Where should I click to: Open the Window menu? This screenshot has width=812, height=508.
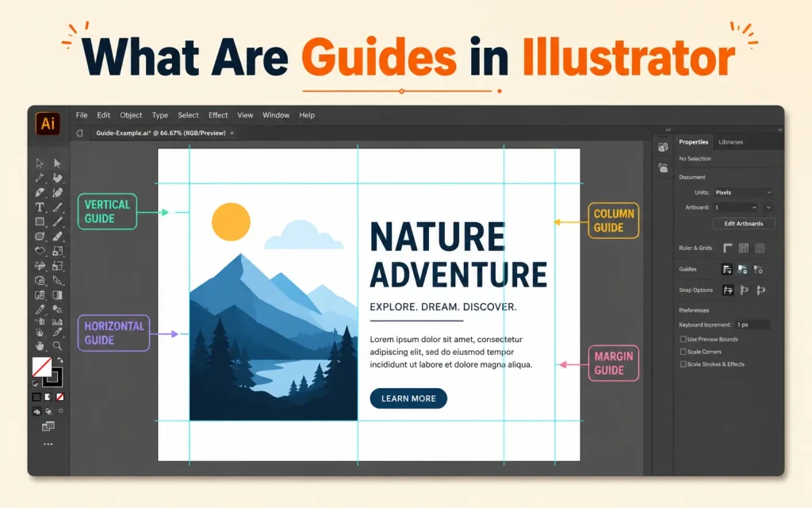tap(276, 115)
